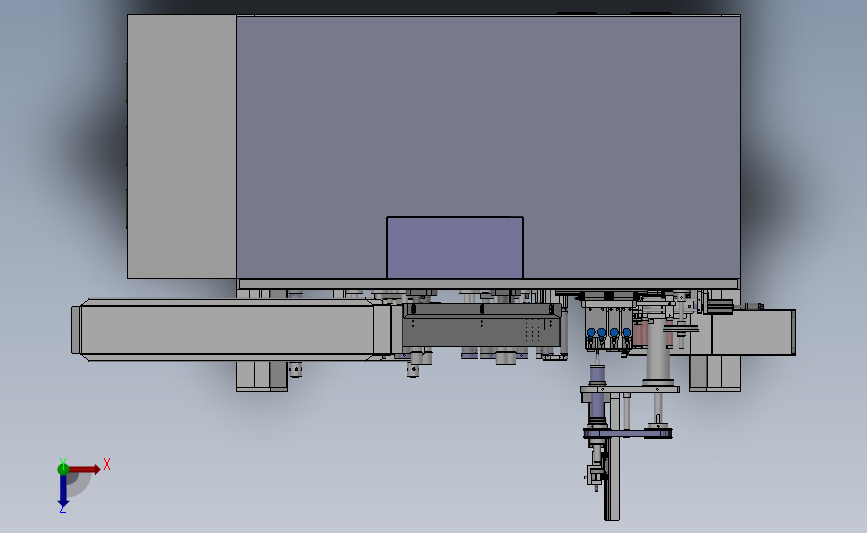The height and width of the screenshot is (533, 867).
Task: Select the small purple rectangular face on the cabinet
Action: [x=455, y=248]
